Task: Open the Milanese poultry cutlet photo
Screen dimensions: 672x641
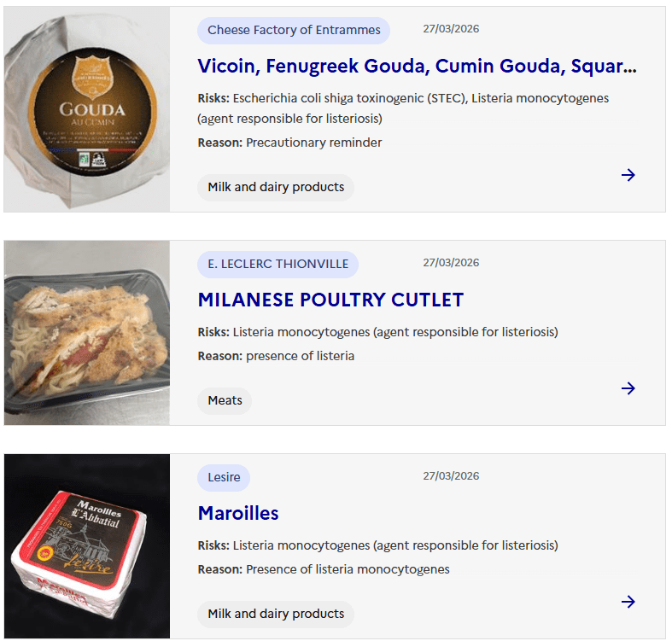Action: click(x=87, y=333)
